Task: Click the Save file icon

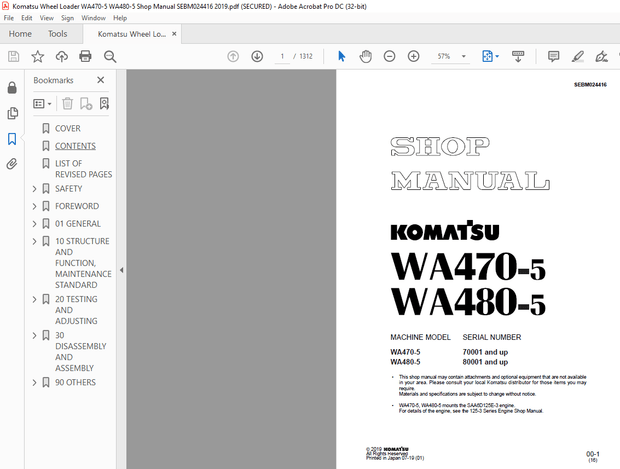Action: pyautogui.click(x=13, y=57)
